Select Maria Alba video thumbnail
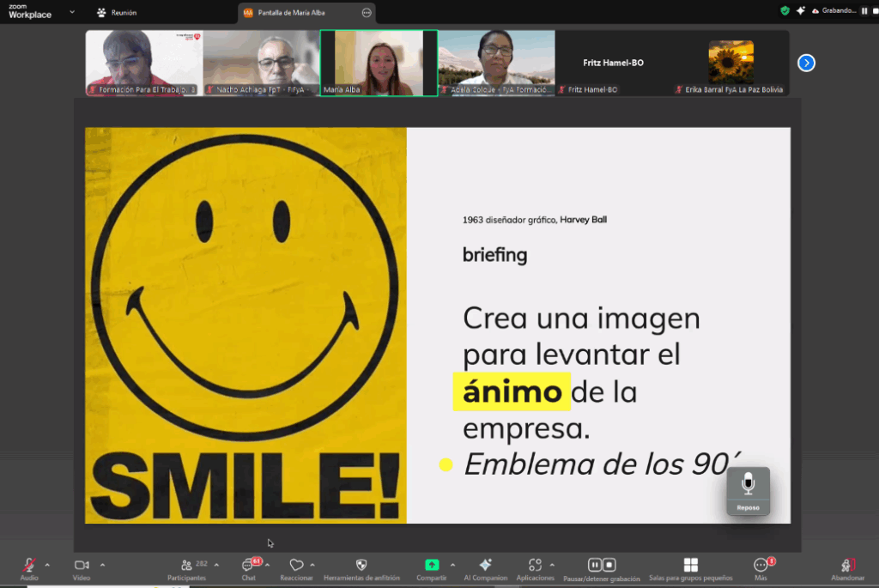879x588 pixels. [379, 63]
